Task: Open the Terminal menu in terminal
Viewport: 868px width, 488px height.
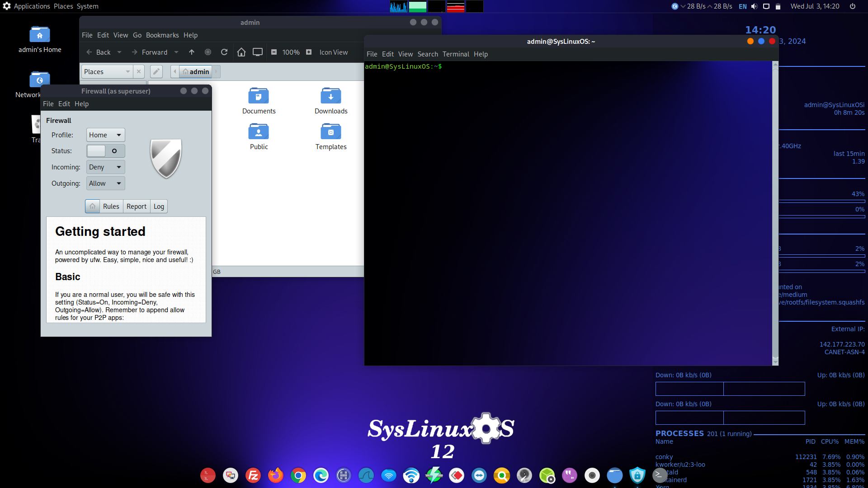Action: tap(456, 54)
